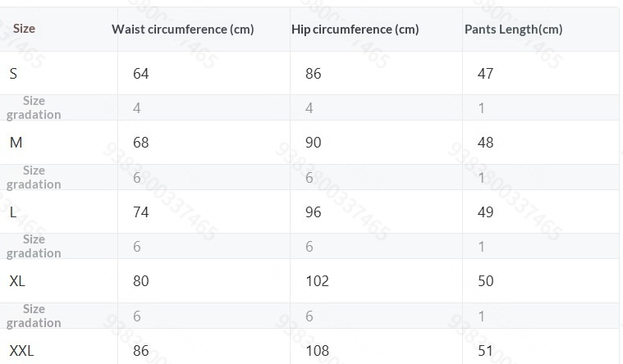Select the Hip circumference (cm) header
The height and width of the screenshot is (364, 623).
(x=355, y=30)
